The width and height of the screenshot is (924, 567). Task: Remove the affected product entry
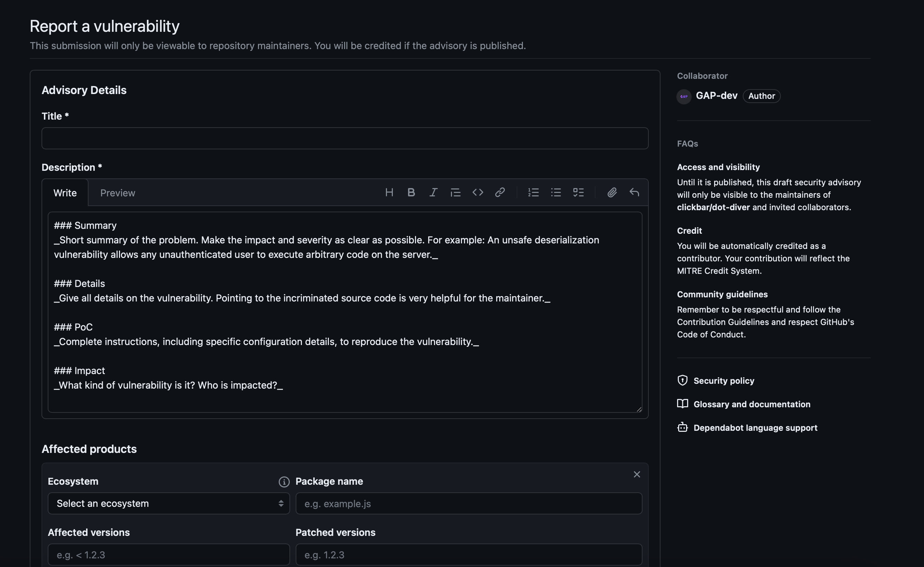[637, 474]
